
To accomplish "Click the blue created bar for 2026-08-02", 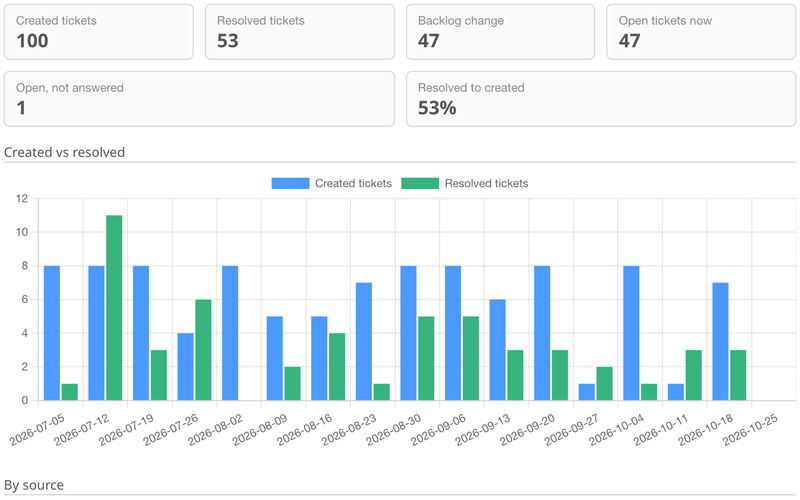I will (x=230, y=333).
